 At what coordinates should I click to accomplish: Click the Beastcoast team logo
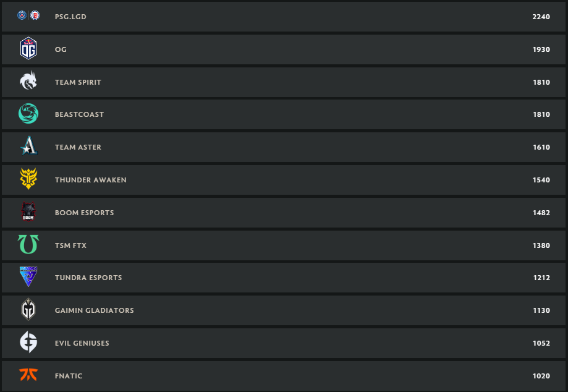[x=28, y=114]
